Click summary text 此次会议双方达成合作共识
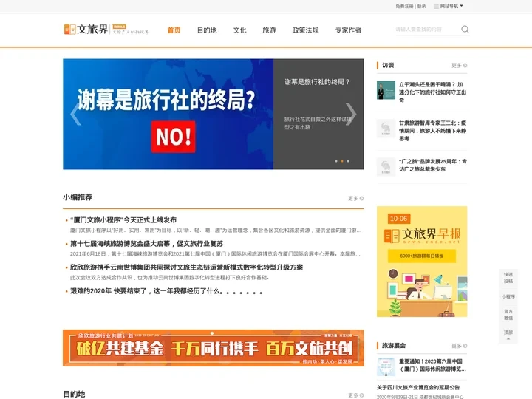Screen dimensions: 532x399 click(170, 278)
